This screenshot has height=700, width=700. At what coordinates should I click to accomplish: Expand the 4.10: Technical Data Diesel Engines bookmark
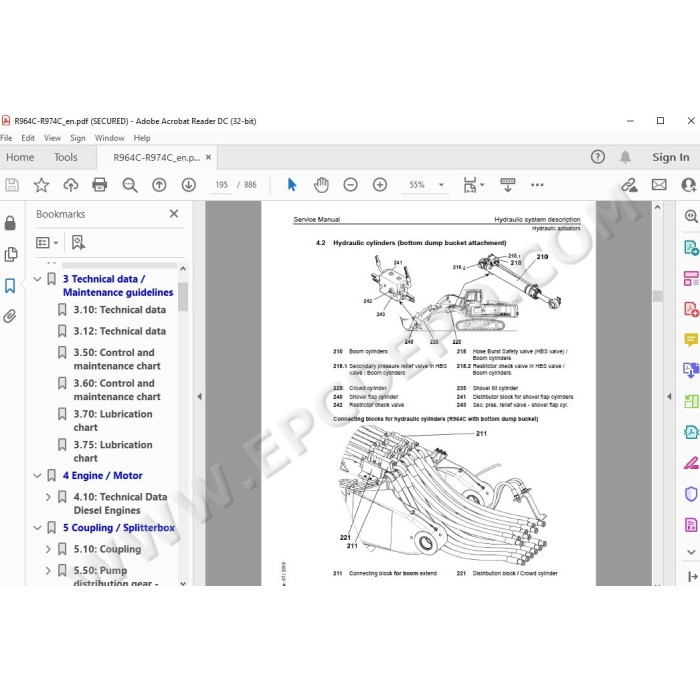(x=48, y=497)
